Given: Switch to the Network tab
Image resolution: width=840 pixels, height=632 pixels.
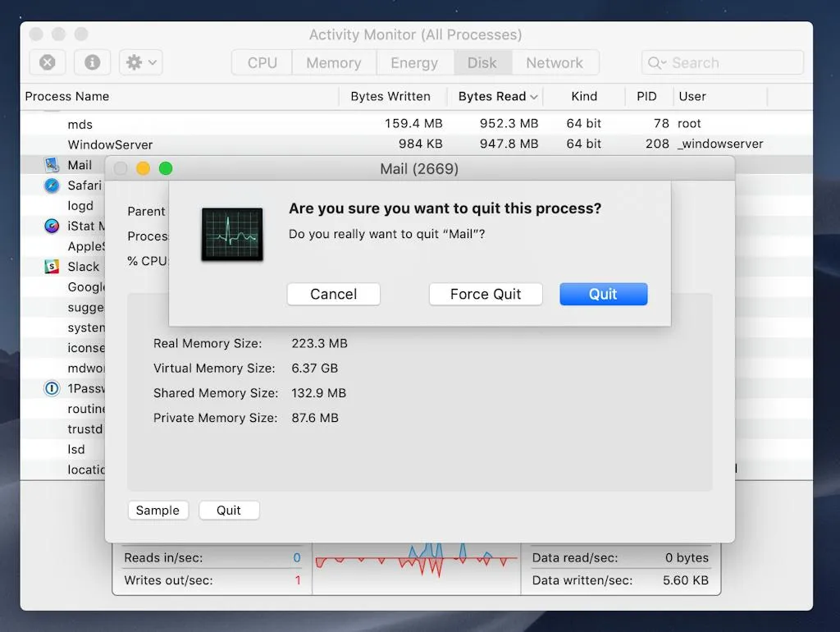Looking at the screenshot, I should click(555, 62).
